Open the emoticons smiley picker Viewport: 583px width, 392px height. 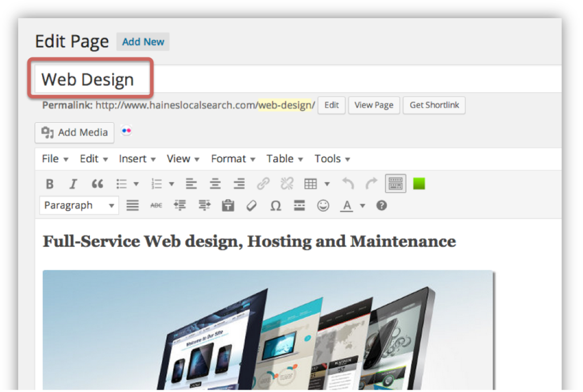point(323,205)
